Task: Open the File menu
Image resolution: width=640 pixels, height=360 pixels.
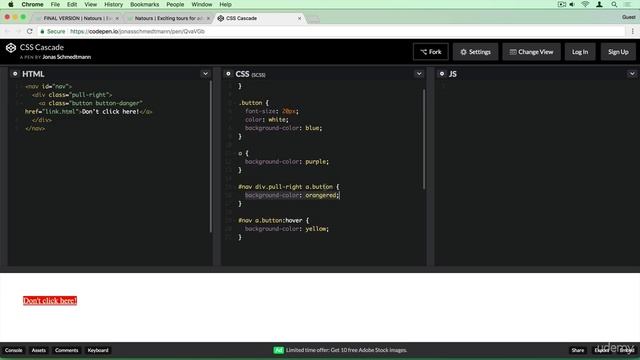Action: tap(55, 4)
